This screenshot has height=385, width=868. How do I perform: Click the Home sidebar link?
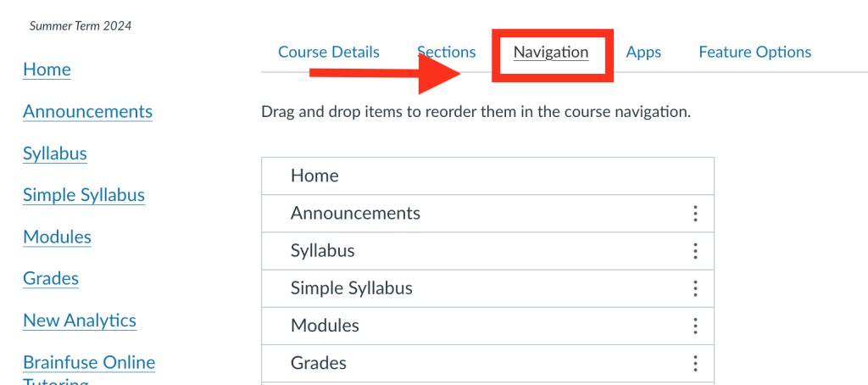click(x=47, y=70)
